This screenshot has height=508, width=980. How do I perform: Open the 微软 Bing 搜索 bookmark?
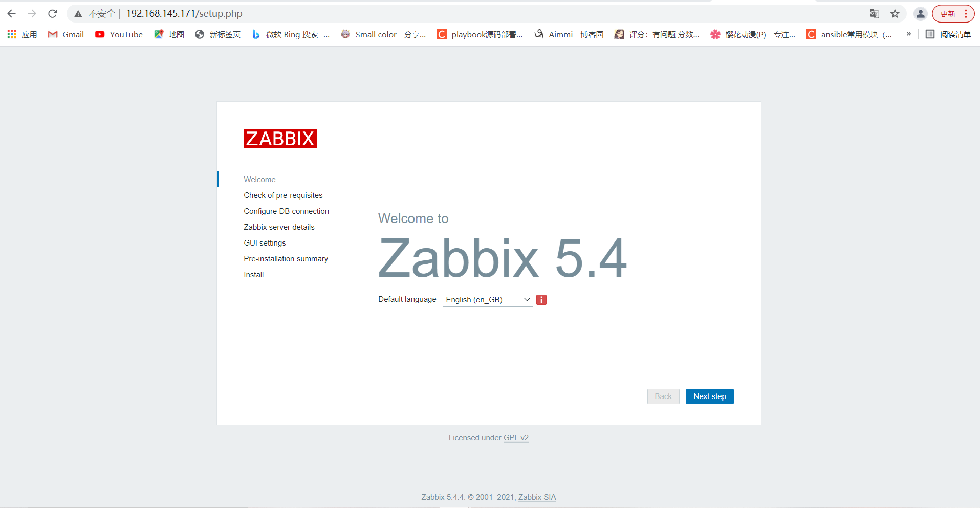(291, 34)
